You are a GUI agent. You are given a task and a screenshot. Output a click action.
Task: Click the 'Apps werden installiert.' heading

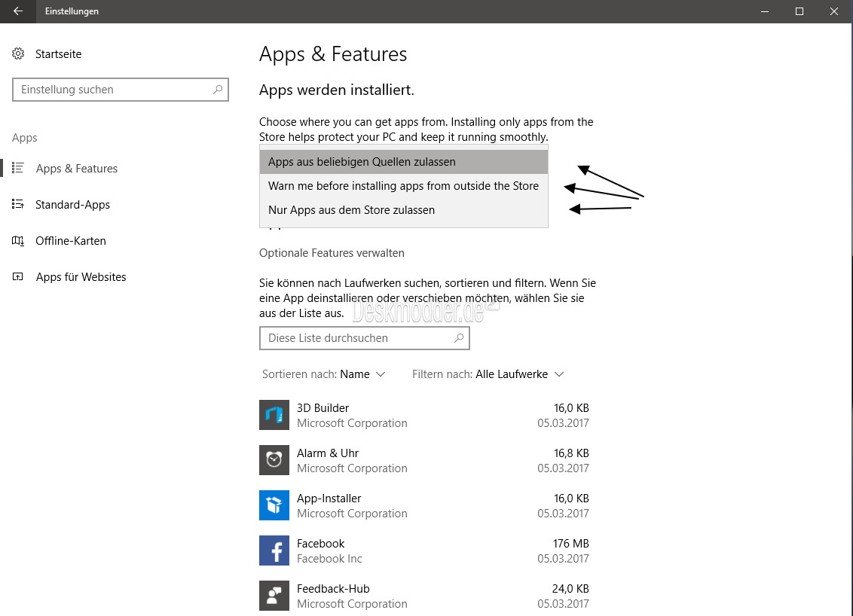(336, 90)
